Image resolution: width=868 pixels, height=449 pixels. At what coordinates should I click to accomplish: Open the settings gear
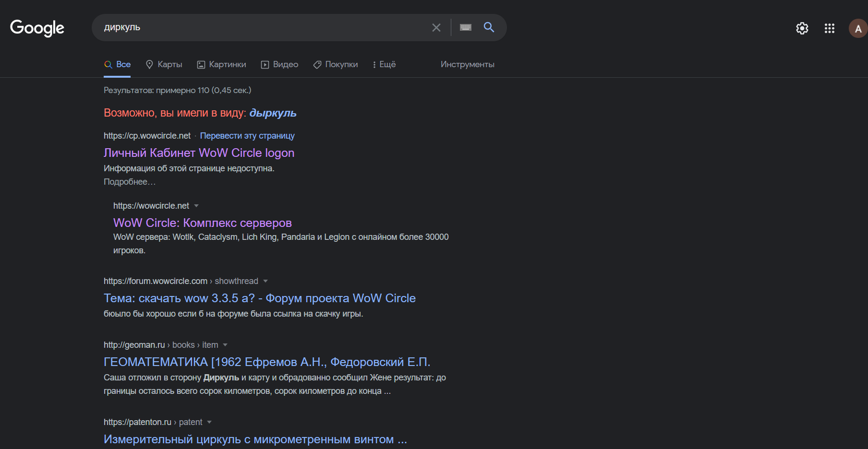pyautogui.click(x=802, y=28)
